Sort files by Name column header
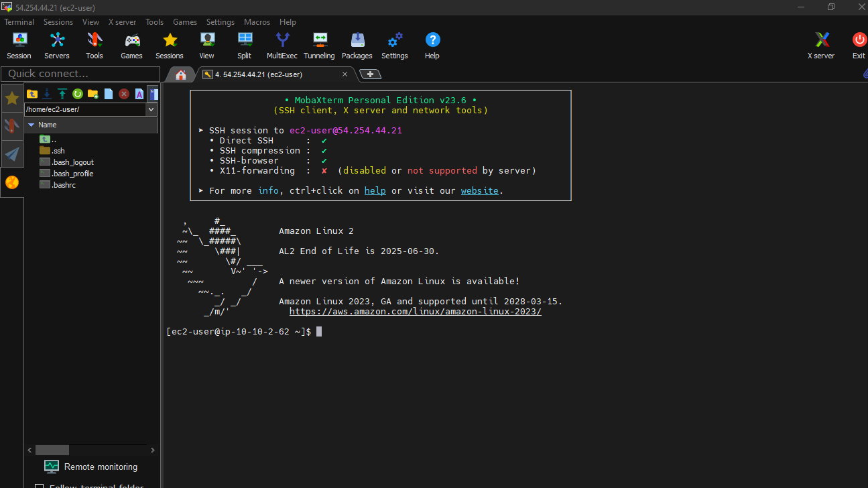 point(91,125)
